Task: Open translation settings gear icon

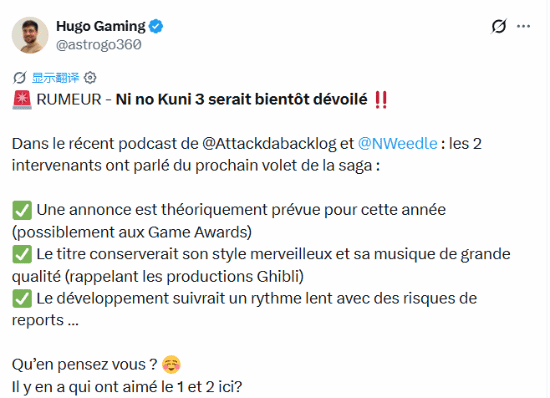Action: coord(90,77)
